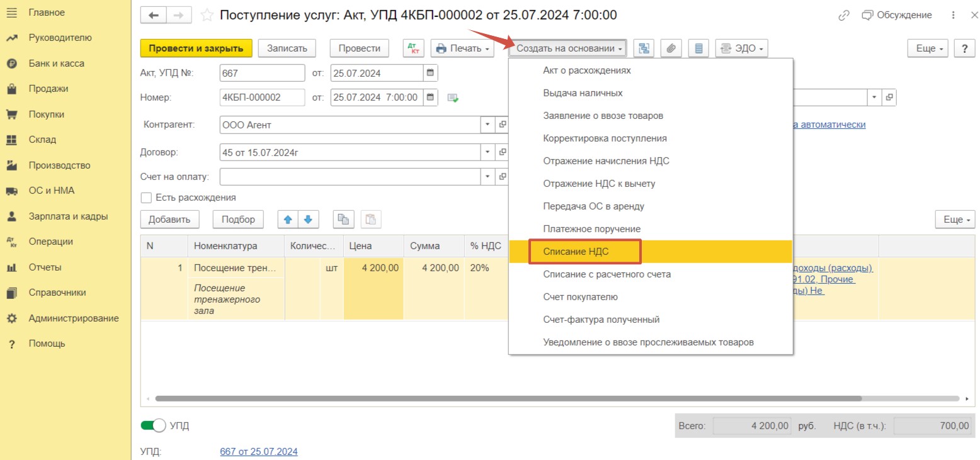Click the Подбор button
This screenshot has height=460, width=980.
coord(239,220)
